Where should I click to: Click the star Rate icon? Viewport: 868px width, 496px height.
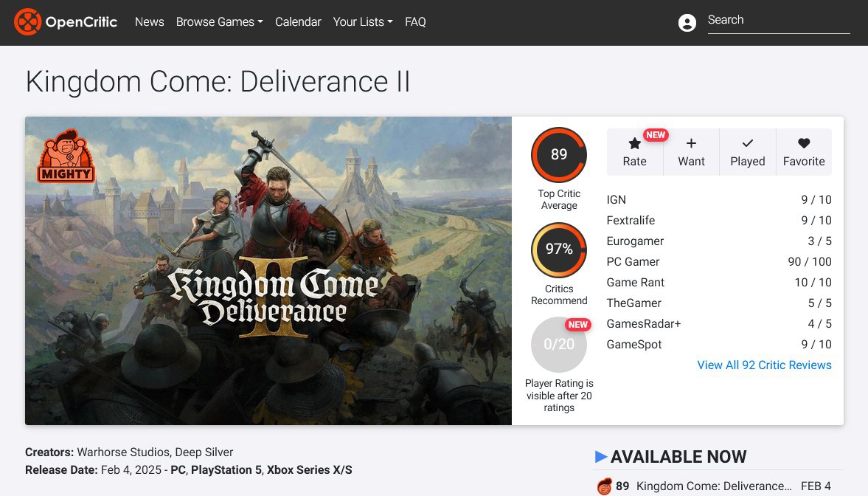click(634, 144)
